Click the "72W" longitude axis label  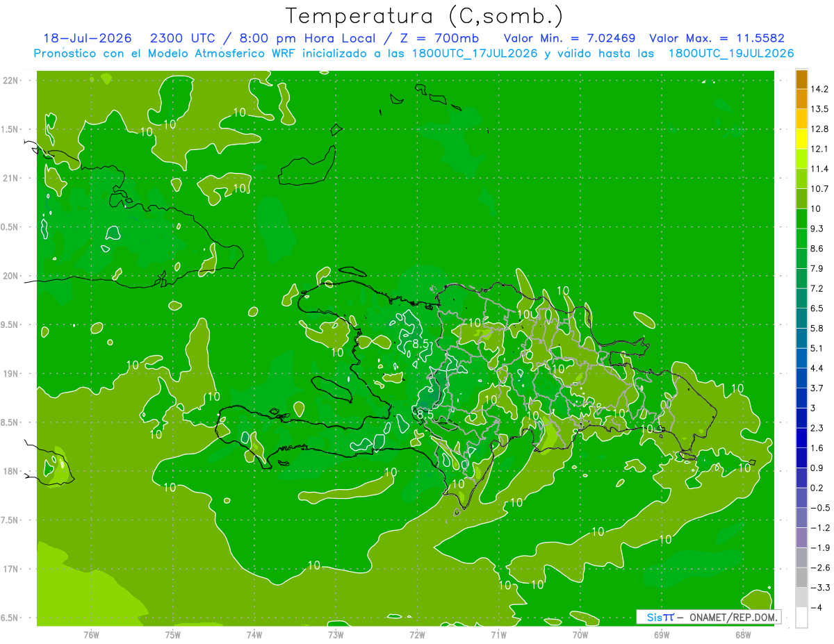point(417,634)
